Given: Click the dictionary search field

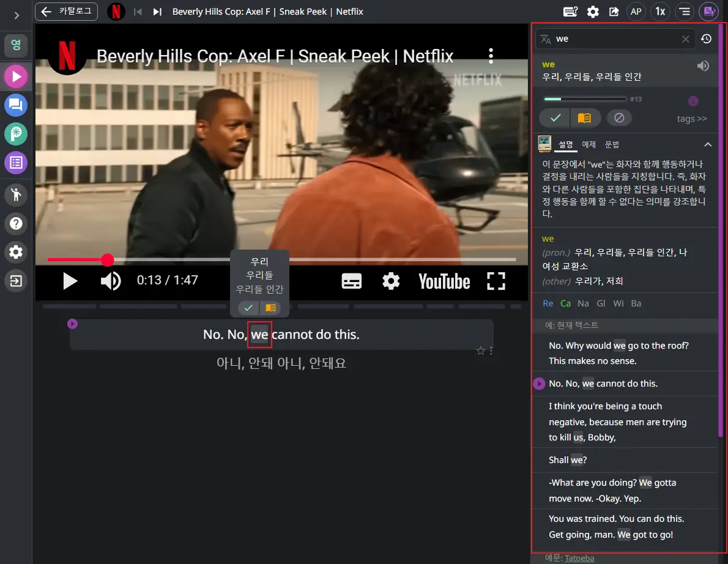Looking at the screenshot, I should coord(615,39).
